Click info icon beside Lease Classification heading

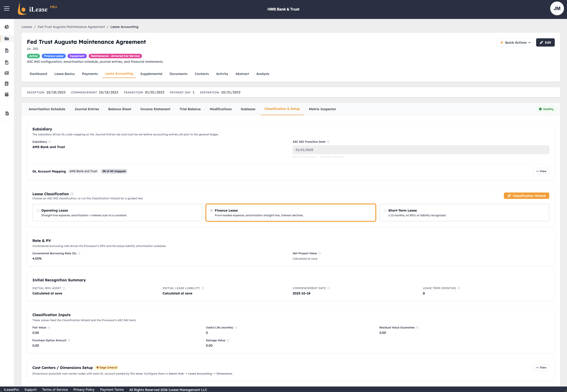click(72, 194)
